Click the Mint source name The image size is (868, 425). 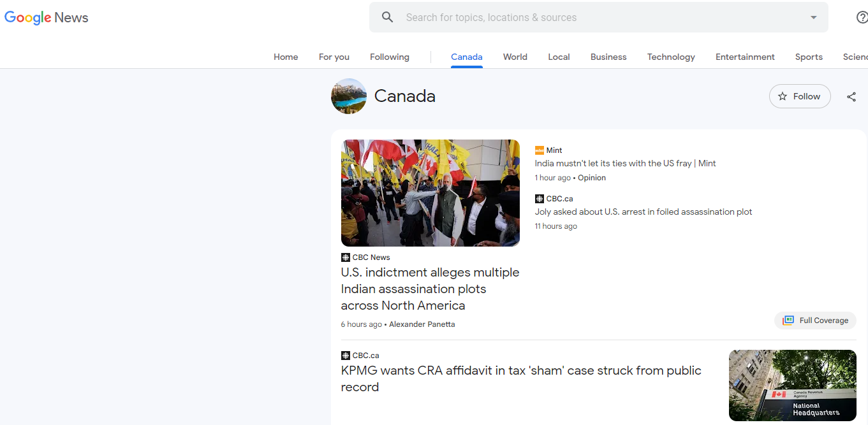coord(554,150)
